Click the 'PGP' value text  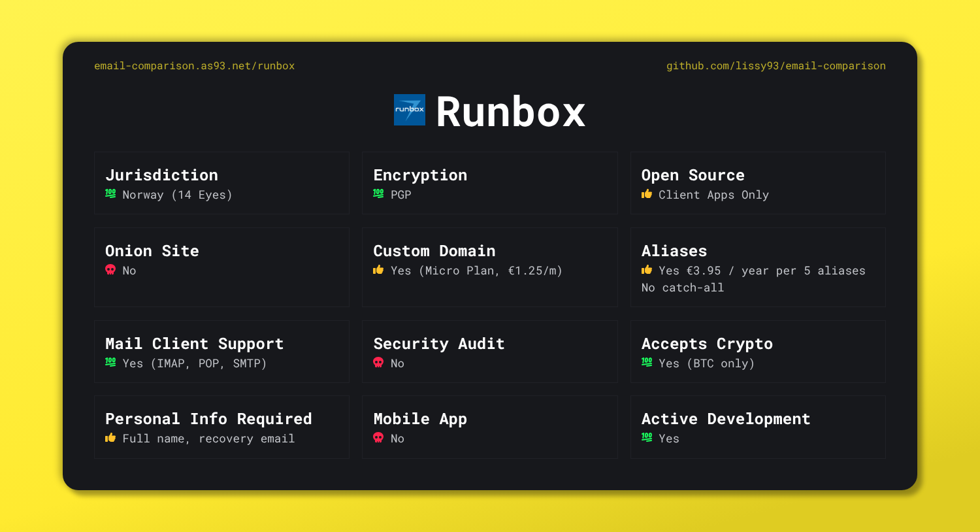tap(401, 195)
